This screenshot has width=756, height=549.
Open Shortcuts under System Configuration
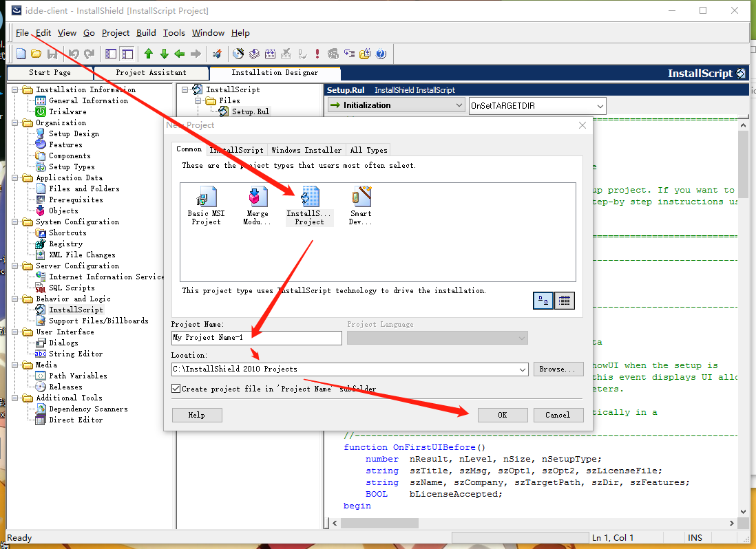coord(68,233)
